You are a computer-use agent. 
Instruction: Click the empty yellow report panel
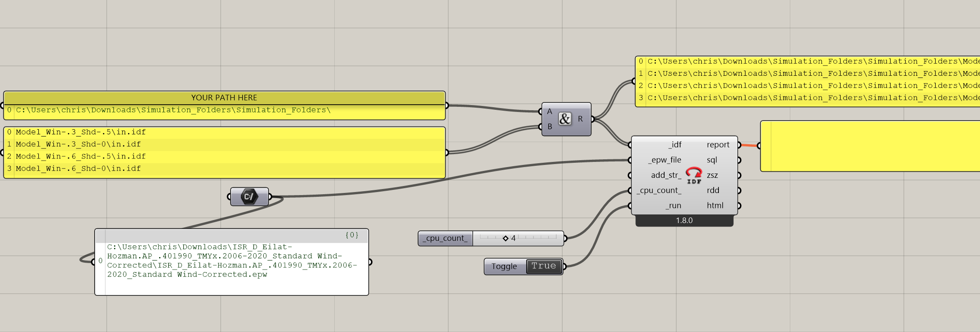tap(870, 146)
